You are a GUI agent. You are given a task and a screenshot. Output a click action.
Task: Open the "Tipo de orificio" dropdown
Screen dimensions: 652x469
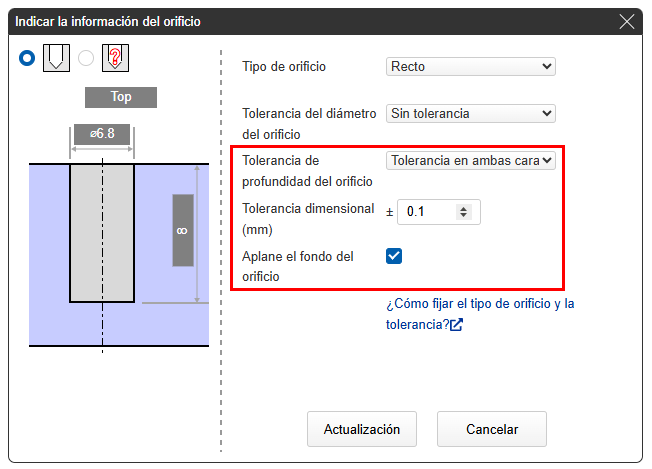pyautogui.click(x=470, y=67)
